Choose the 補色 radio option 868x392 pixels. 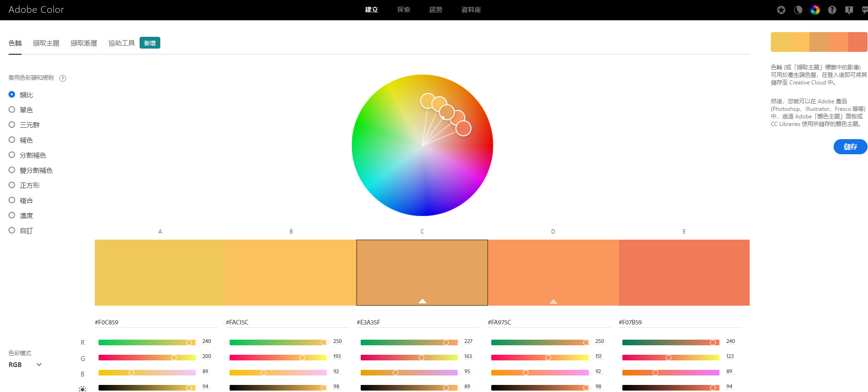(x=12, y=140)
